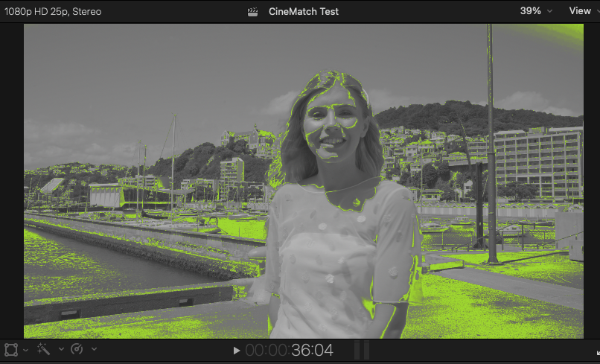Open the Transform tool options chevron
The image size is (600, 364).
[26, 350]
